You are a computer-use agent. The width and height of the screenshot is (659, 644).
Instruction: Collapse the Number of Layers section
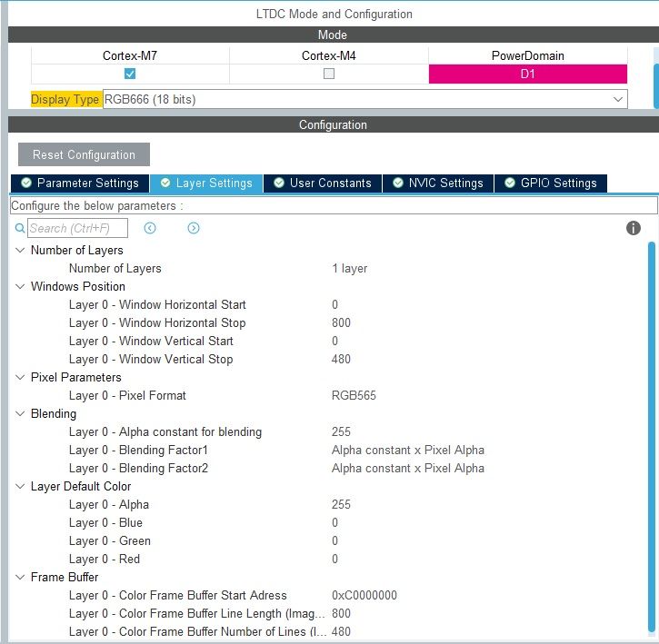click(20, 251)
